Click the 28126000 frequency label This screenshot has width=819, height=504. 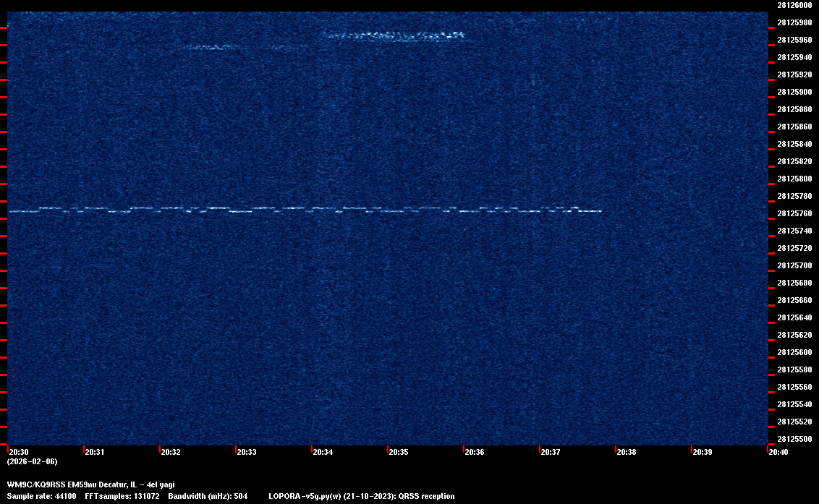794,5
